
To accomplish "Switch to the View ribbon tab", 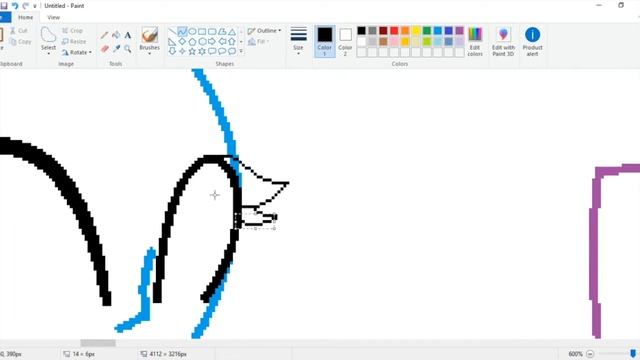I will coord(53,18).
